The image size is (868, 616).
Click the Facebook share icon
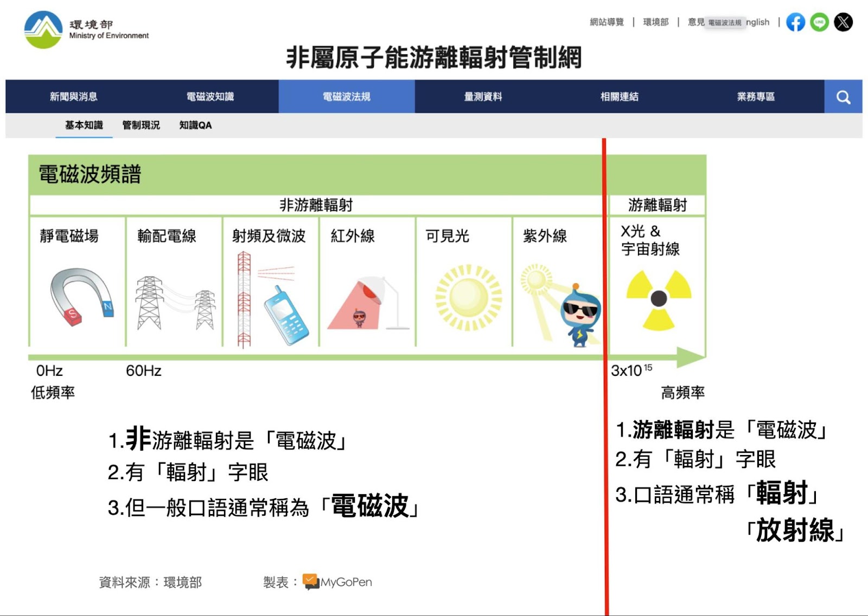coord(795,22)
